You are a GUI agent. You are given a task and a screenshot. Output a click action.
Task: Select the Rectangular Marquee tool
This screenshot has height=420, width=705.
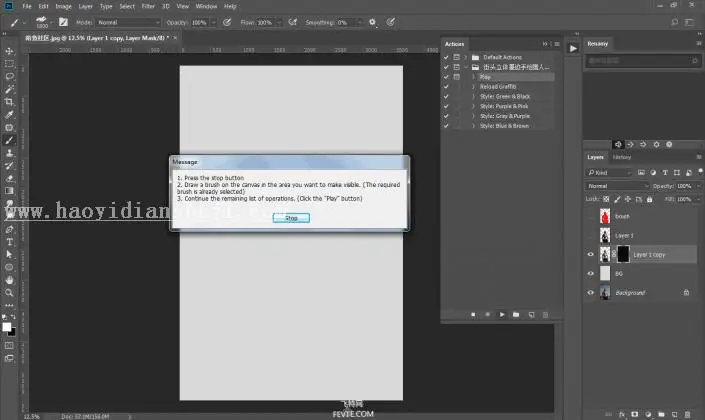pyautogui.click(x=9, y=64)
